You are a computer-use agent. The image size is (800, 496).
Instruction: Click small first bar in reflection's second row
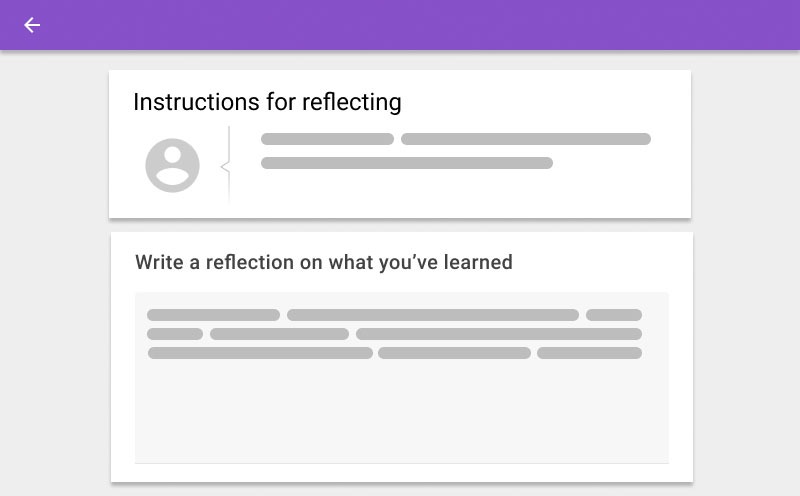click(x=175, y=334)
